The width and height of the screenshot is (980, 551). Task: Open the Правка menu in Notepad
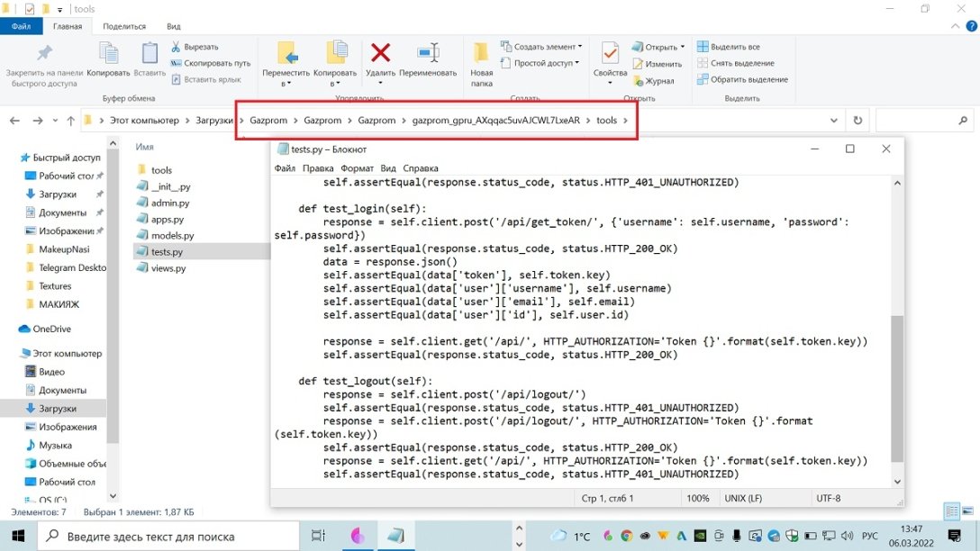click(318, 168)
